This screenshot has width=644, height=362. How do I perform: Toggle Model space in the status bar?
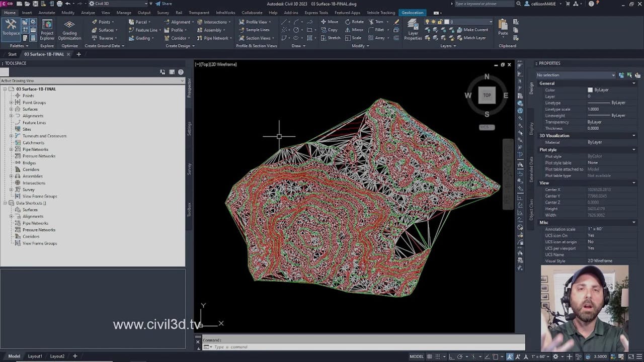(415, 356)
